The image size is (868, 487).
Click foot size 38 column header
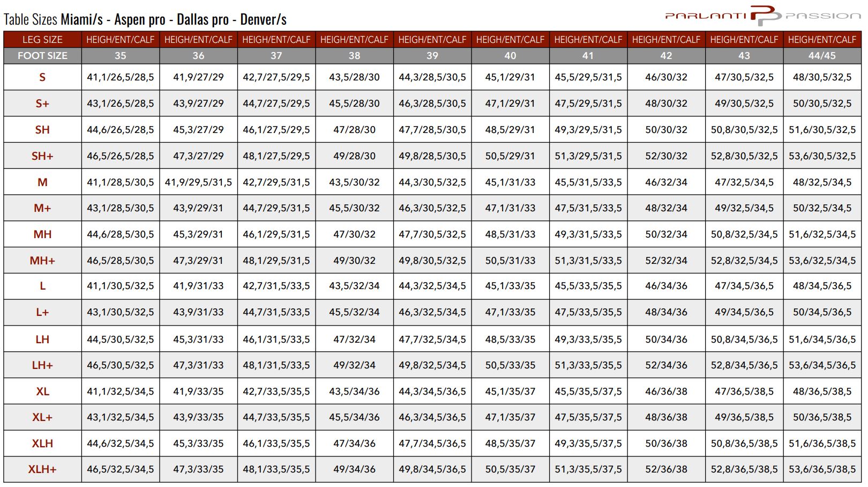(x=354, y=55)
